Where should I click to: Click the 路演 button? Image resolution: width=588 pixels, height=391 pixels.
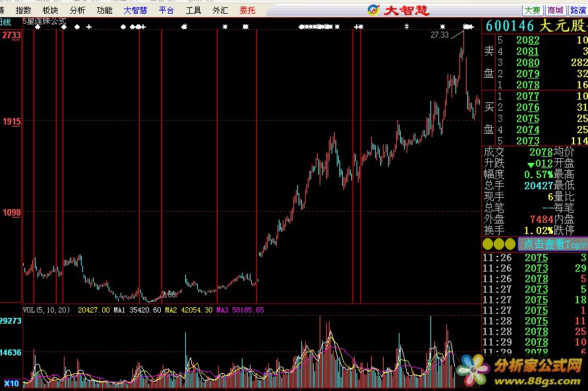(x=578, y=11)
